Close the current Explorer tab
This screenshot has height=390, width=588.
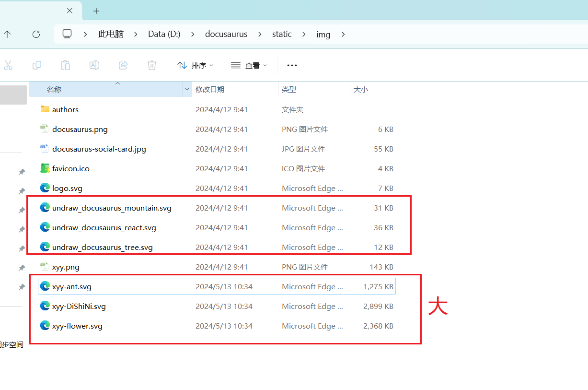coord(69,11)
